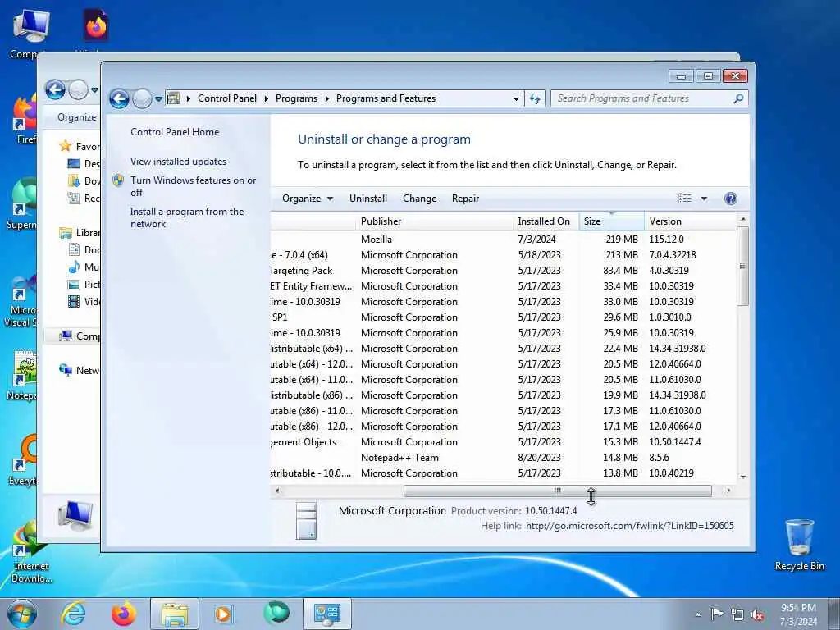Image resolution: width=840 pixels, height=630 pixels.
Task: Select the Music library in the rear Explorer
Action: tap(84, 267)
